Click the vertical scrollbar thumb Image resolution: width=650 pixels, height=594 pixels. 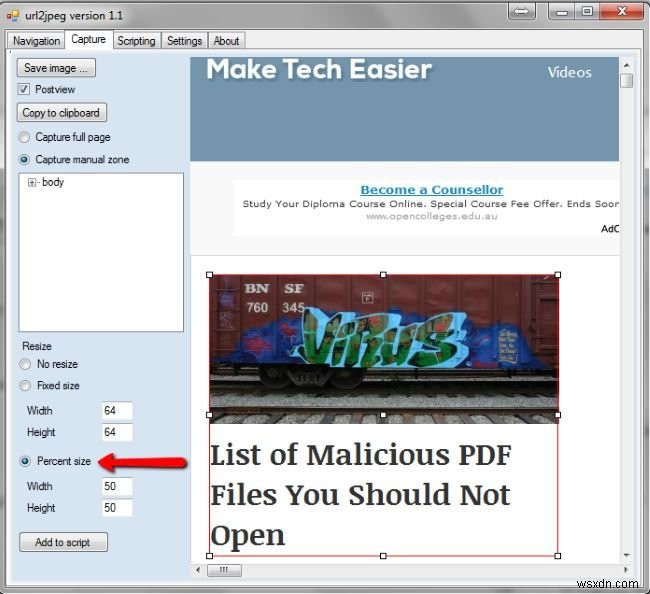click(x=626, y=81)
